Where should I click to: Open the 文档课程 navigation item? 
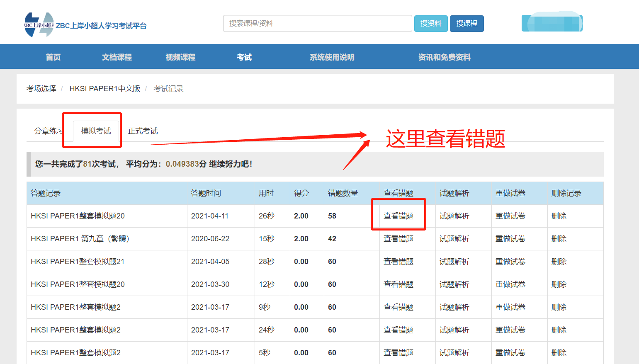pos(117,57)
